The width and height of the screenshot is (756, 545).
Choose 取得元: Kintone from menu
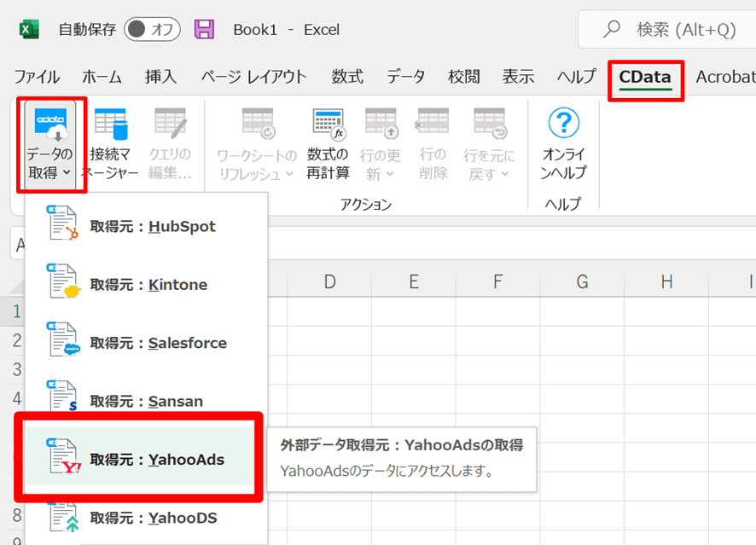(x=146, y=285)
